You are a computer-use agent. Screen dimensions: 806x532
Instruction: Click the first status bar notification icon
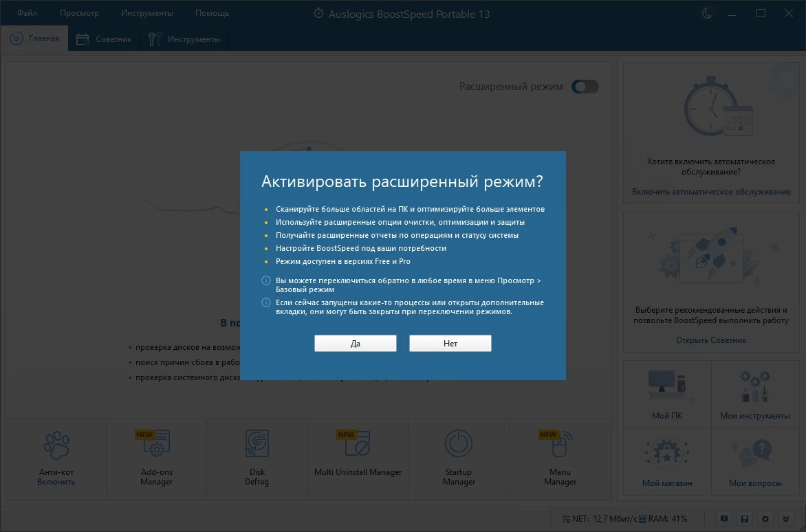point(723,519)
